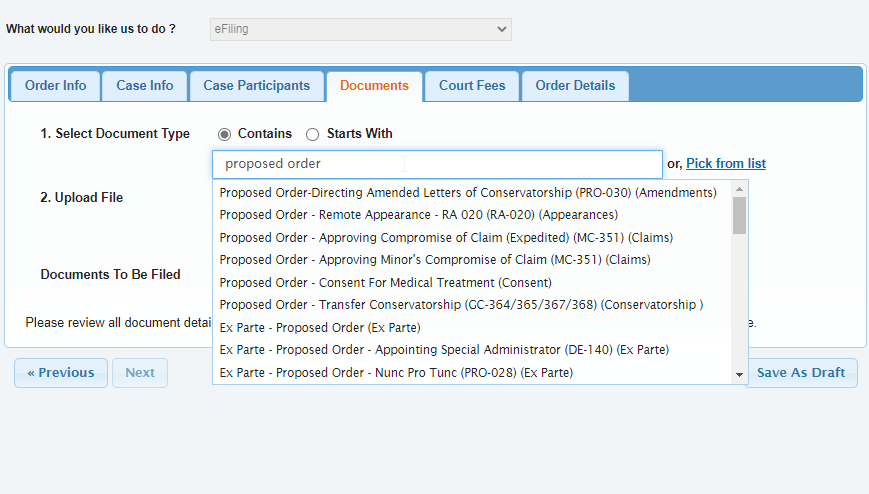Screen dimensions: 869x494
Task: Click the Previous button
Action: point(61,373)
